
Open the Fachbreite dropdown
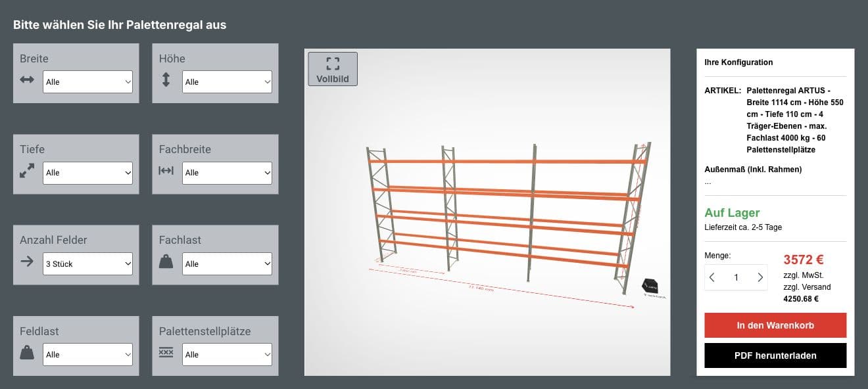(x=227, y=173)
